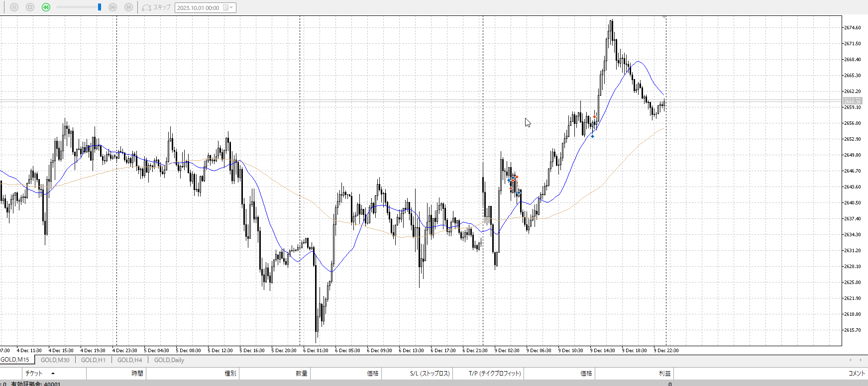Open the calendar dropdown for skip date
This screenshot has width=868, height=386.
(x=228, y=8)
